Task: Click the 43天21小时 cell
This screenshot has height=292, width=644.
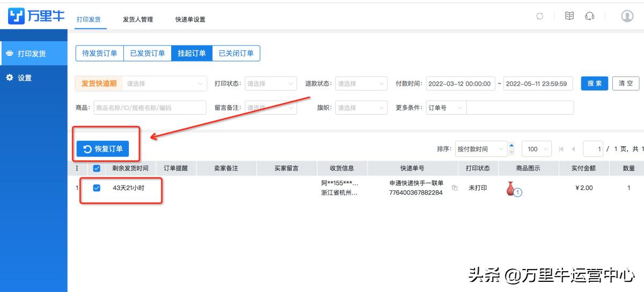Action: click(128, 188)
